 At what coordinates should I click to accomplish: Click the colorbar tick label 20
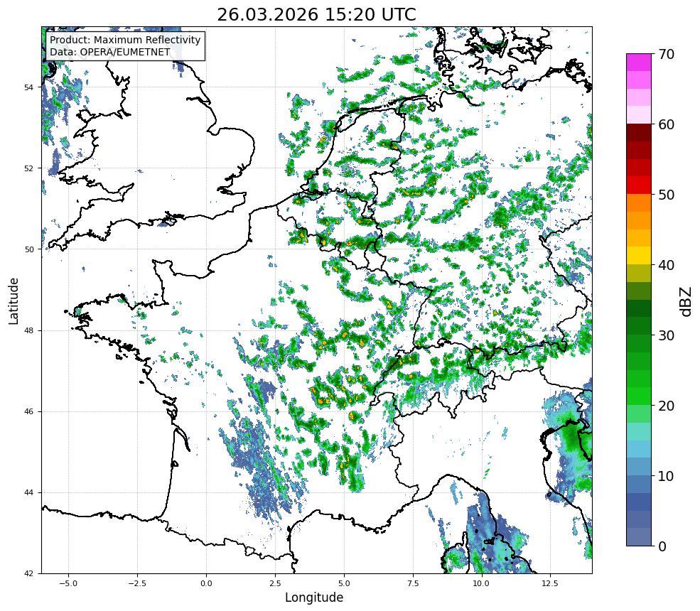[666, 406]
